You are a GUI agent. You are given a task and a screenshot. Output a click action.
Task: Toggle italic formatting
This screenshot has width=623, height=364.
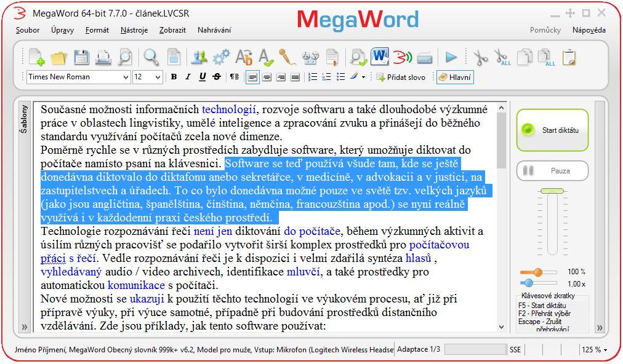(x=188, y=77)
